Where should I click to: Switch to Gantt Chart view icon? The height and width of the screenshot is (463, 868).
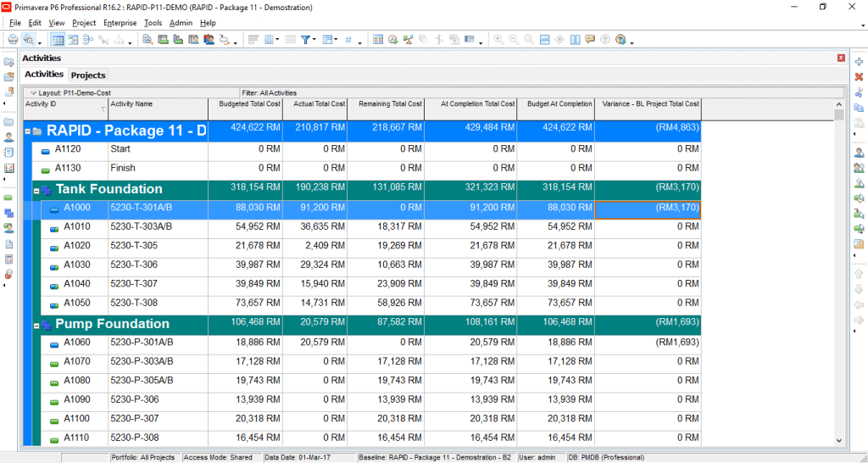click(73, 39)
